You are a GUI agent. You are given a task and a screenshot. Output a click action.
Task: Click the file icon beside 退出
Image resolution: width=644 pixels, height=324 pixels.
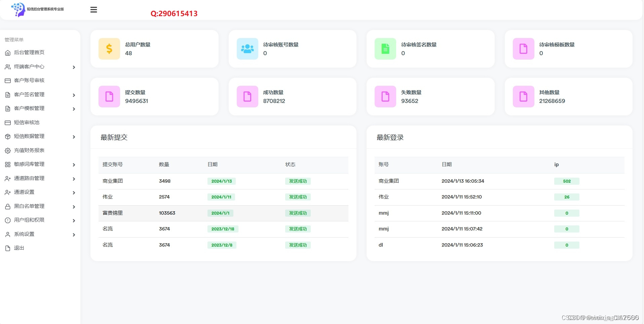click(8, 248)
